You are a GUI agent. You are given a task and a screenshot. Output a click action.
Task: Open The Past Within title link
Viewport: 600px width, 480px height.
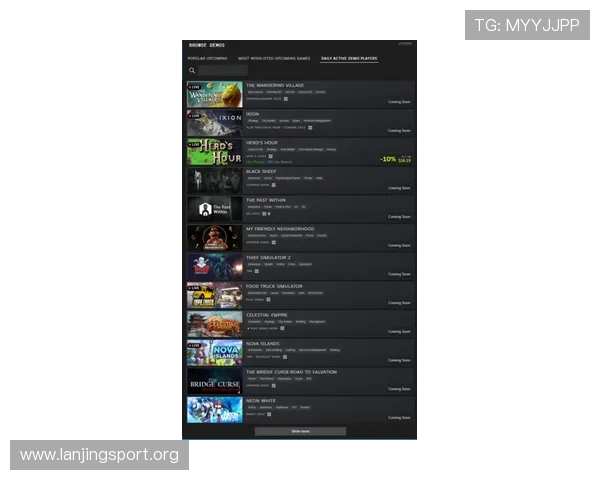[266, 200]
